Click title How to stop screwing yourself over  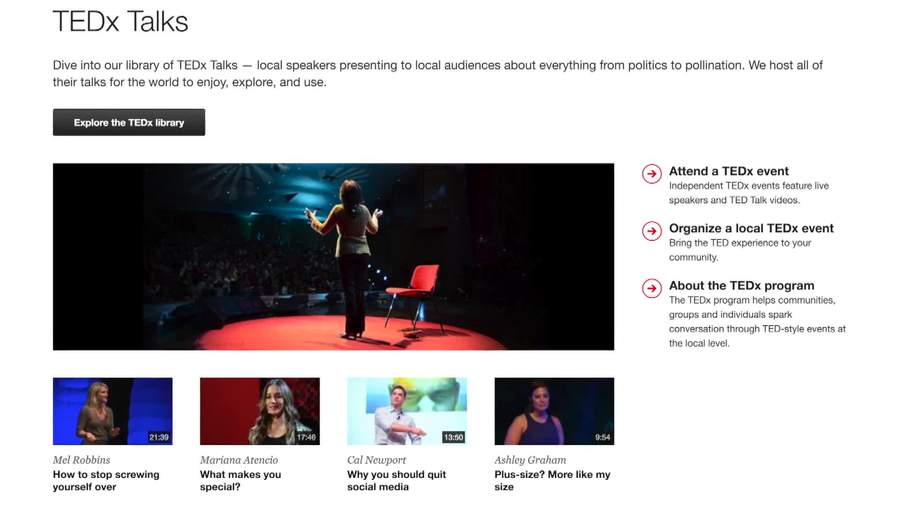click(x=105, y=481)
